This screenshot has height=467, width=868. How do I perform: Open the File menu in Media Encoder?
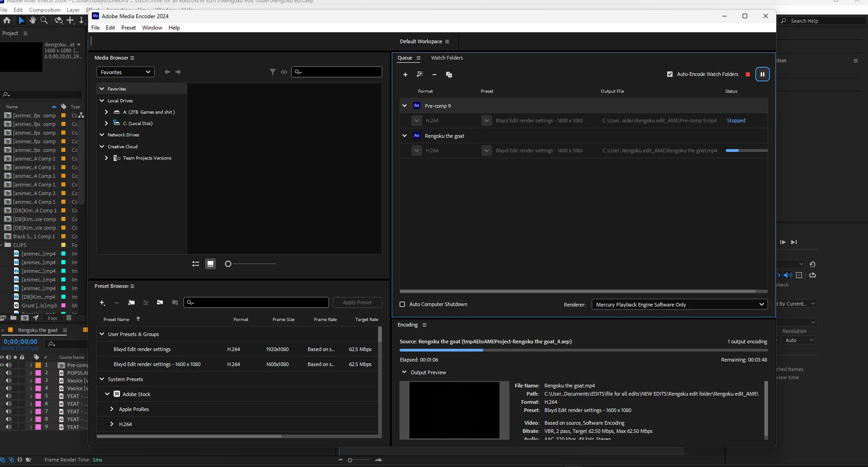pos(95,28)
